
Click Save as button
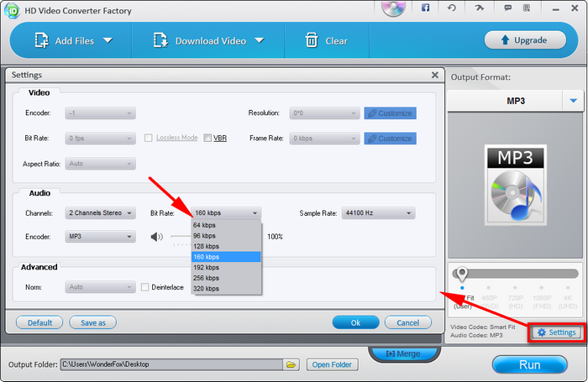(x=93, y=322)
